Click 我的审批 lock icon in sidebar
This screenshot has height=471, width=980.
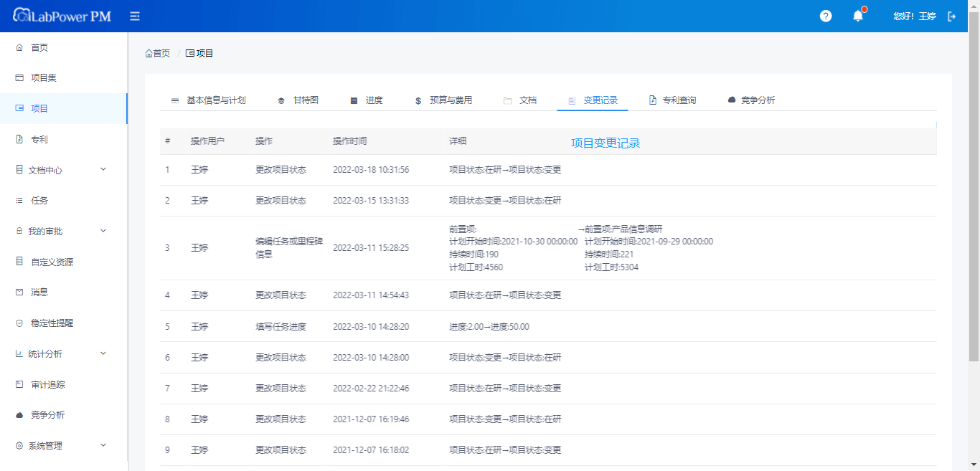click(x=19, y=232)
